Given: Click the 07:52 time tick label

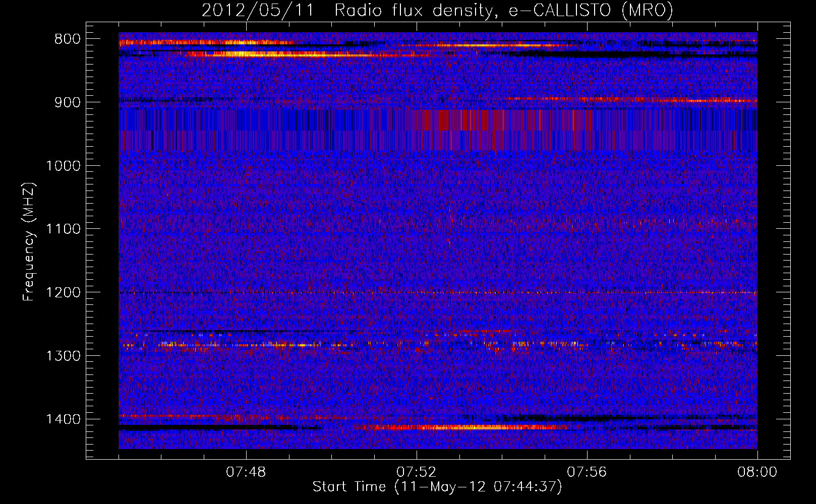Looking at the screenshot, I should tap(417, 472).
